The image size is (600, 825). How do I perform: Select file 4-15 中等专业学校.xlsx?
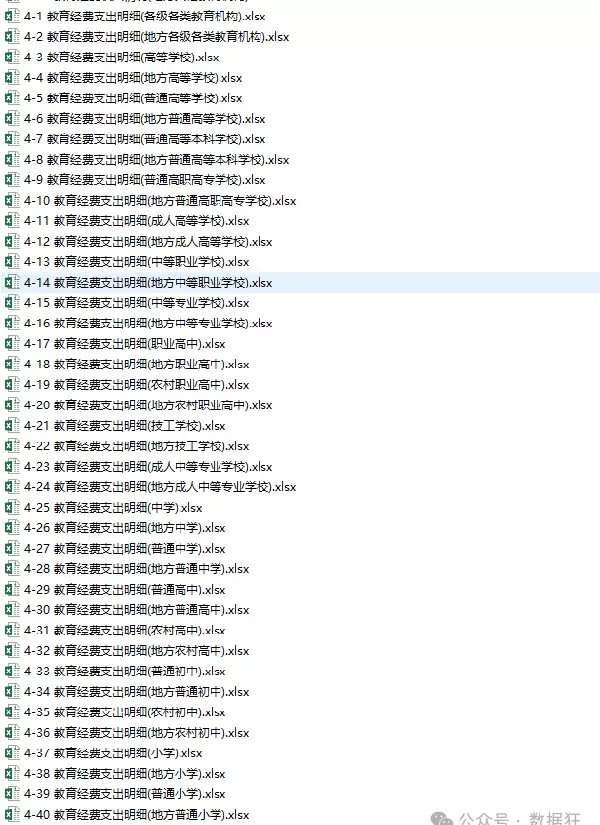[x=136, y=303]
